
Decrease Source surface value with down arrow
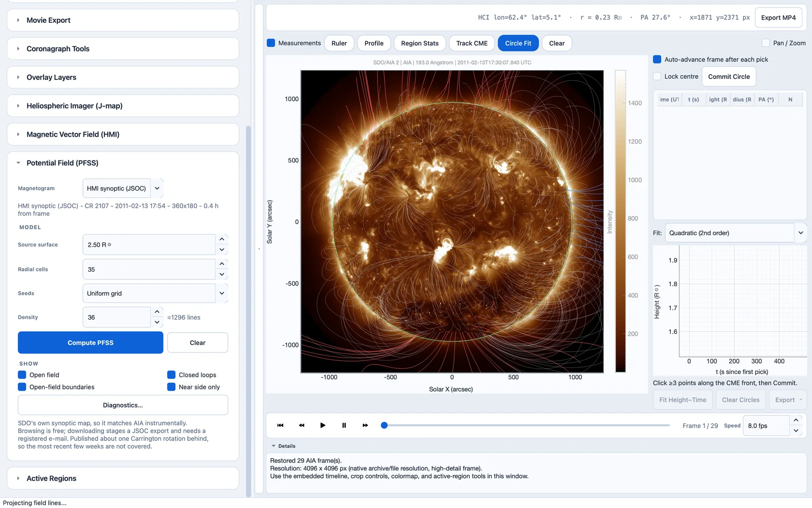click(222, 250)
